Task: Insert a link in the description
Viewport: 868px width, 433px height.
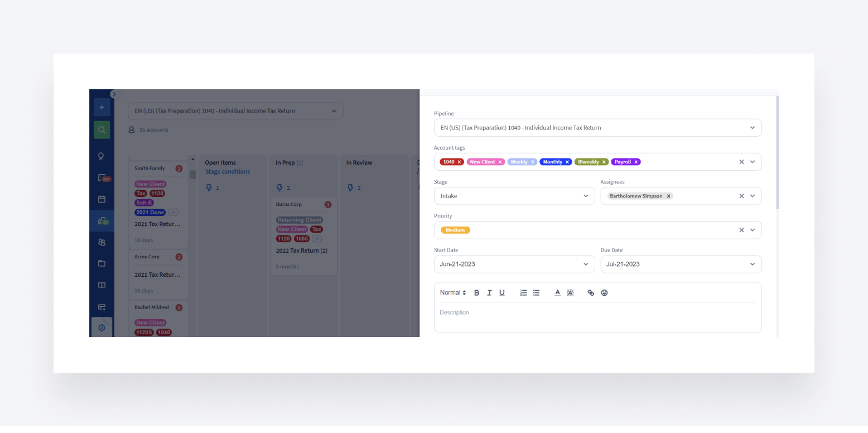Action: pyautogui.click(x=591, y=293)
